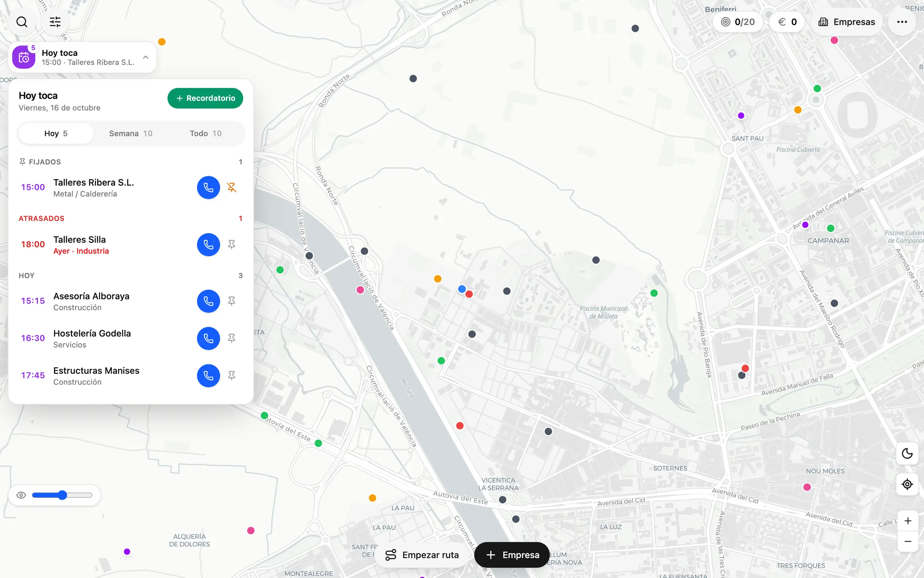The image size is (924, 578).
Task: Click the 15:00 time of Talleres Ribera
Action: pyautogui.click(x=33, y=187)
